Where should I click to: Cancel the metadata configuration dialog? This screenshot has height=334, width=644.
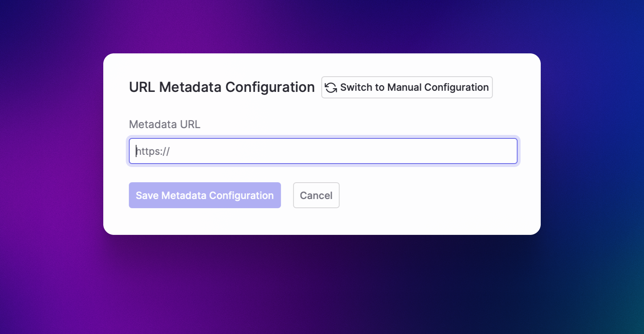coord(316,195)
